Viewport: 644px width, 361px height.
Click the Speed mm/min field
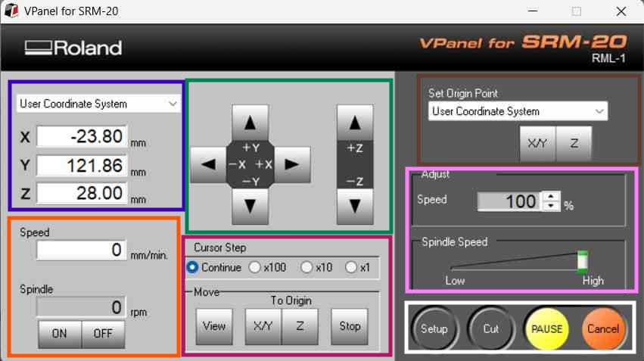(82, 250)
